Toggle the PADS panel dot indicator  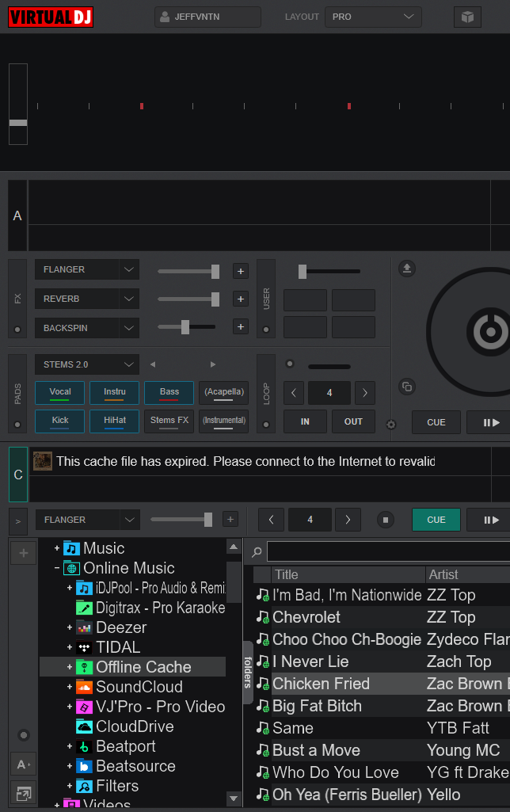(x=17, y=425)
